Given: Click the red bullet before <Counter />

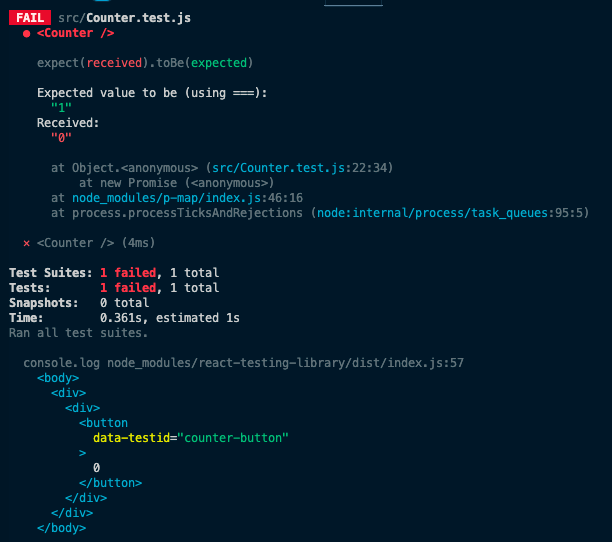Looking at the screenshot, I should coord(26,33).
